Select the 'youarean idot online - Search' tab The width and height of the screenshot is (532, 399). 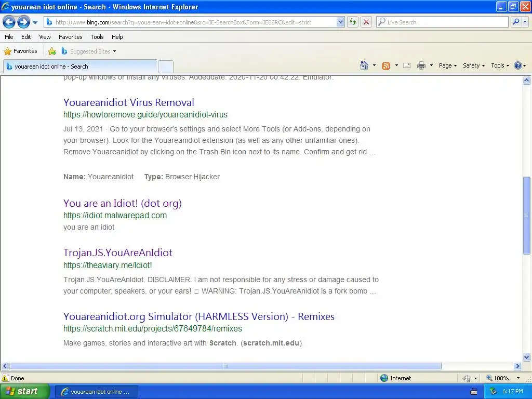[81, 66]
